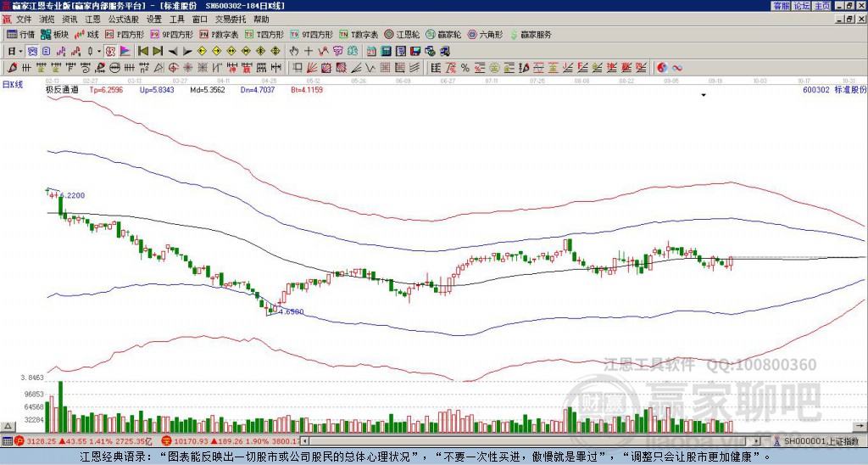The height and width of the screenshot is (465, 868).
Task: Click the up-triangle button beside volume panel
Action: (x=7, y=426)
